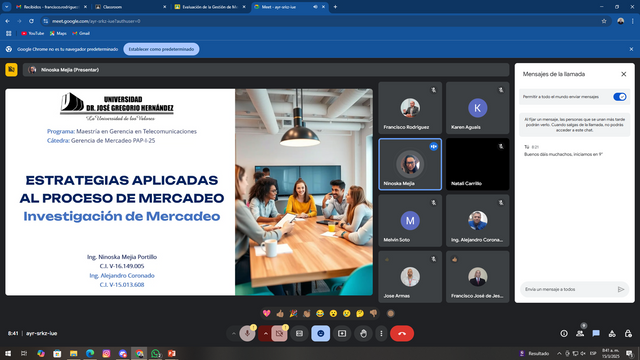
Task: Go back in browser history
Action: (7, 21)
